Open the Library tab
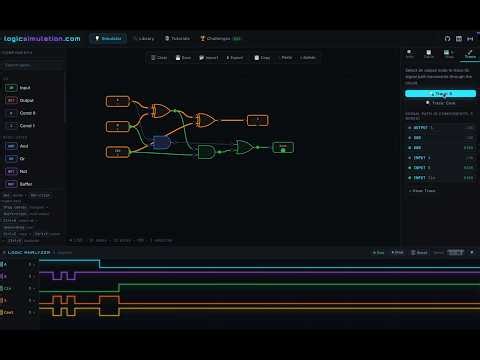The image size is (480, 360). click(144, 39)
